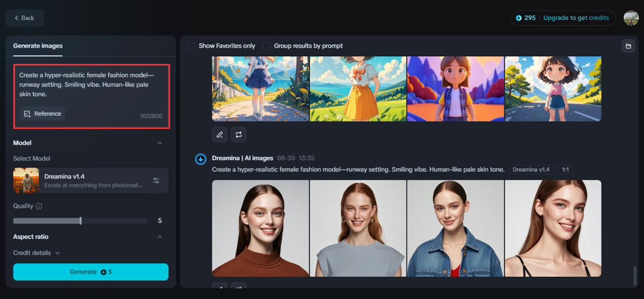This screenshot has height=299, width=644.
Task: Click into the prompt text field
Action: 91,85
